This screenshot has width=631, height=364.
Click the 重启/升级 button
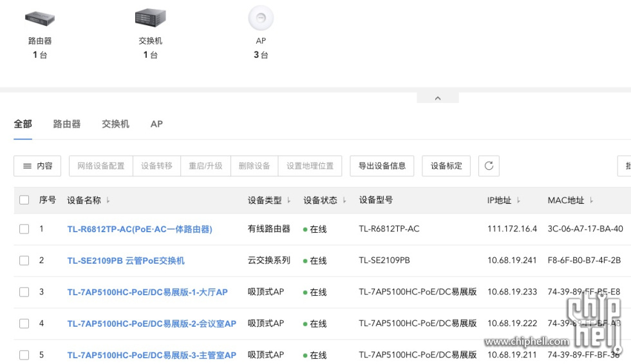pos(205,166)
